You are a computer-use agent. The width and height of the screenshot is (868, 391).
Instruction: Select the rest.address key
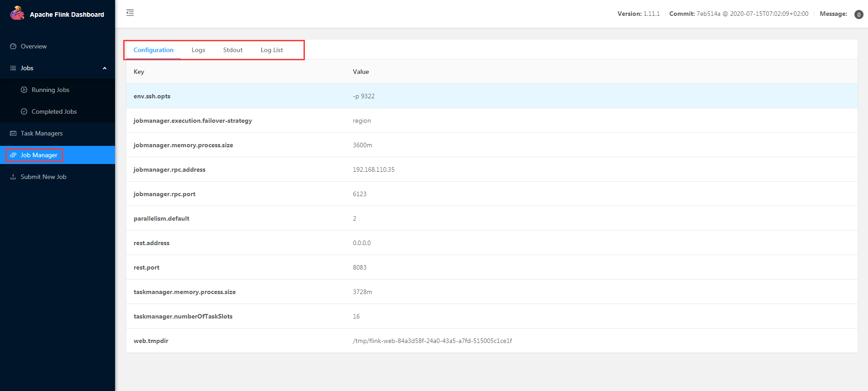[x=152, y=243]
